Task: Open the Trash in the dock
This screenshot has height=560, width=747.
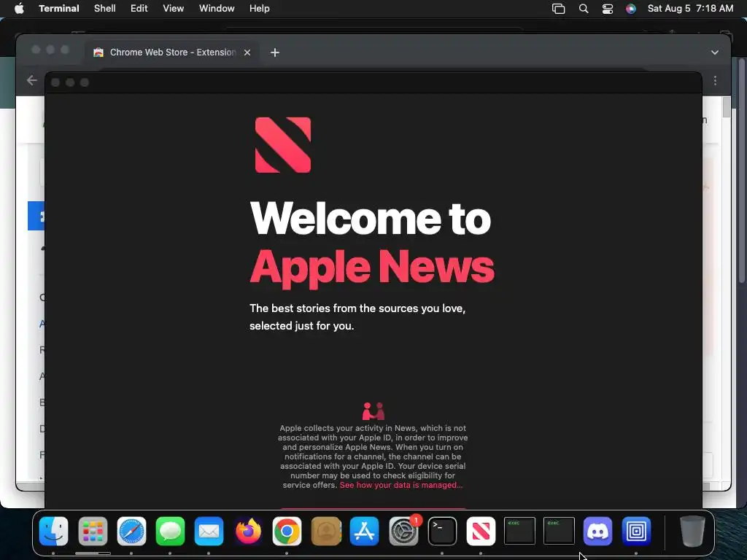Action: point(692,531)
